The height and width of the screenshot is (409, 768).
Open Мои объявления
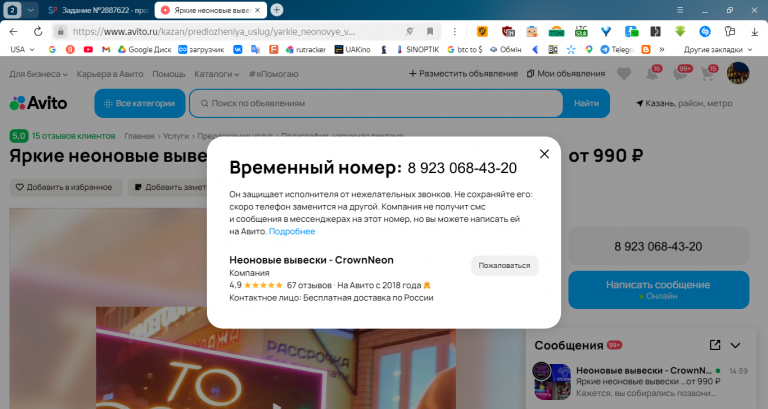tap(566, 73)
